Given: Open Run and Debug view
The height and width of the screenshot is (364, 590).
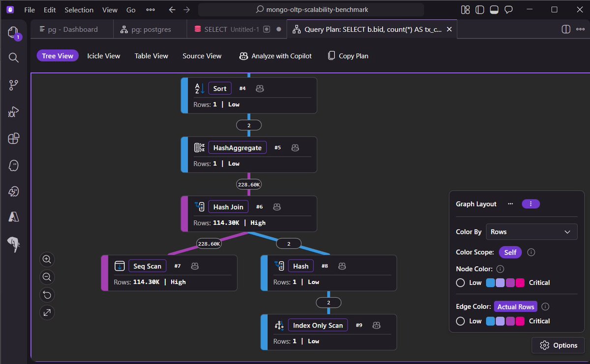Looking at the screenshot, I should tap(13, 112).
